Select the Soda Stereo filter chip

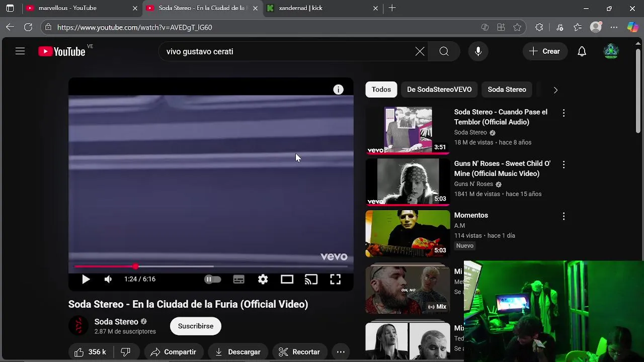[507, 89]
